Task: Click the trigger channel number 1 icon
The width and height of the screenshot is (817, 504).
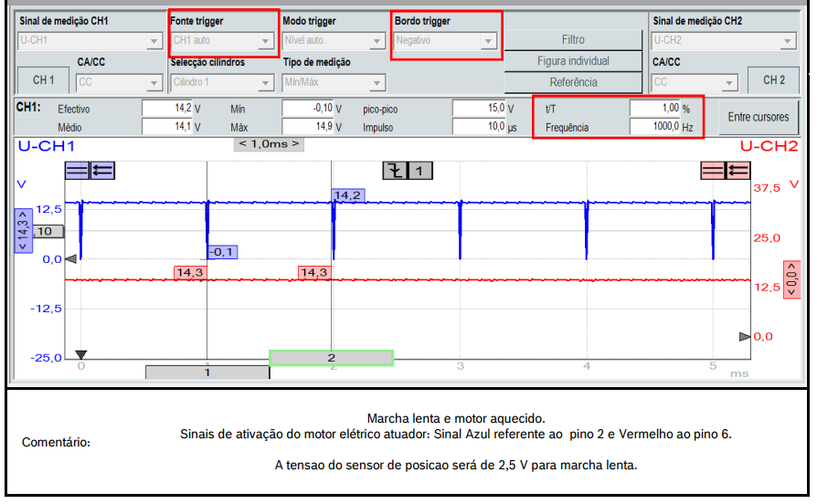Action: tap(419, 171)
